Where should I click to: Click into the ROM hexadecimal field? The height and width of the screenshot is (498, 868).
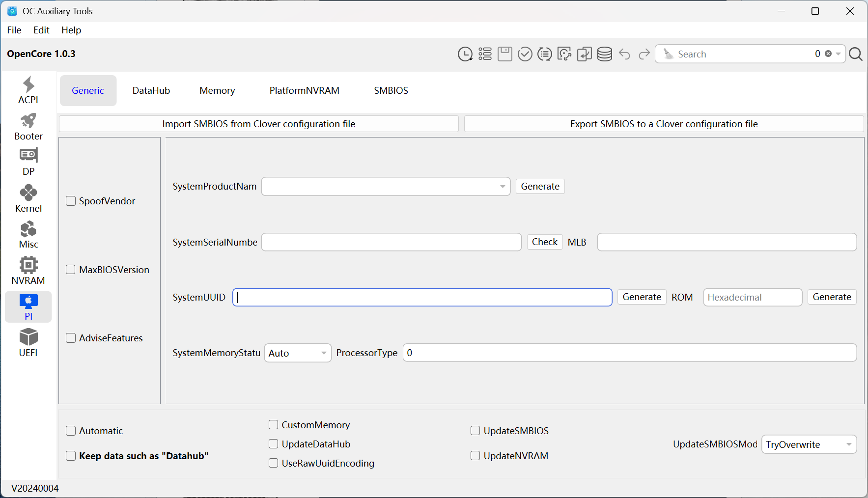click(752, 297)
